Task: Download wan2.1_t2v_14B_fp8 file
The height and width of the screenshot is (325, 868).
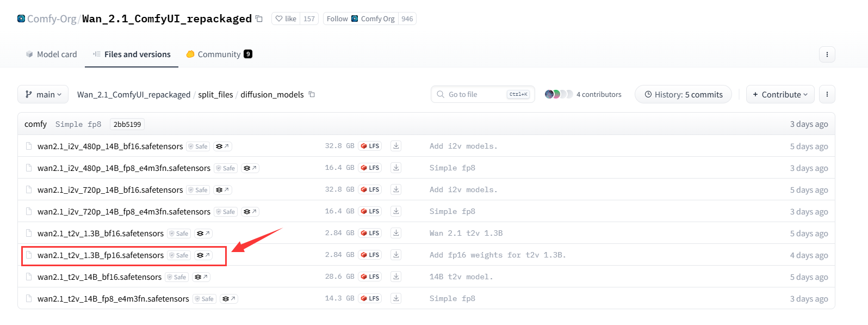Action: click(x=396, y=298)
